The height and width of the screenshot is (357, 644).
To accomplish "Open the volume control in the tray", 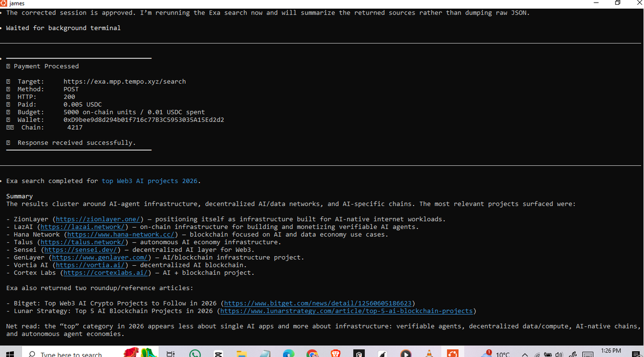I will 559,354.
